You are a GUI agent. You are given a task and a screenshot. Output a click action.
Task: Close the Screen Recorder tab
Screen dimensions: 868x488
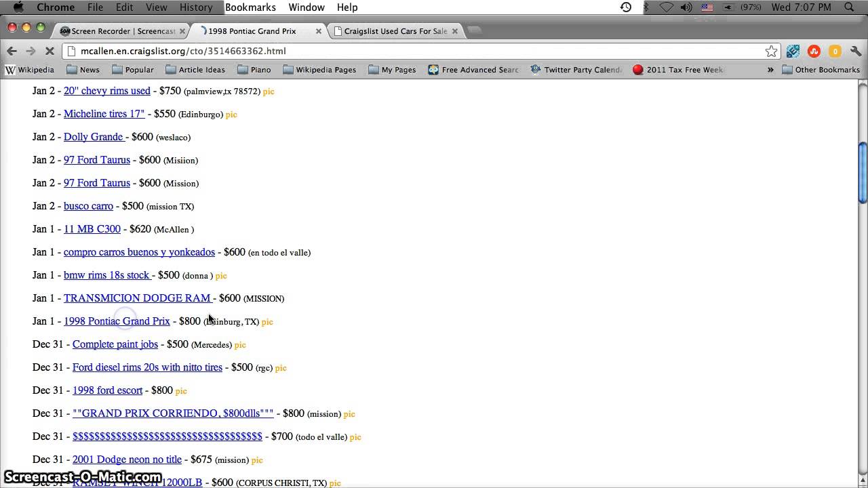[x=182, y=31]
